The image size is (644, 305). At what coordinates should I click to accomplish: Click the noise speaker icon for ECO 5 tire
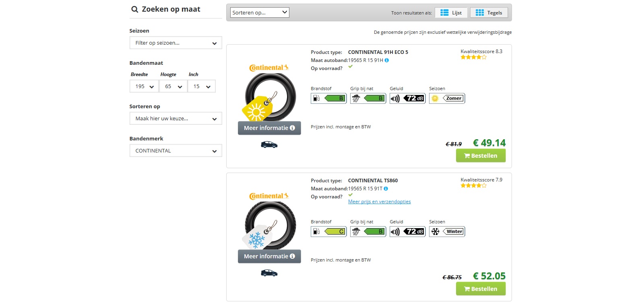click(x=395, y=99)
